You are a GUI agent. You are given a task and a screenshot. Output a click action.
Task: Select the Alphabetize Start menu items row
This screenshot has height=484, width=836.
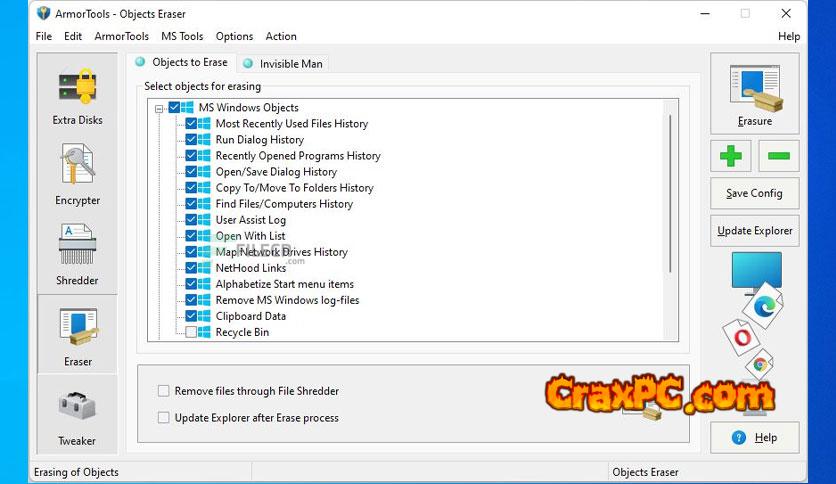(285, 284)
